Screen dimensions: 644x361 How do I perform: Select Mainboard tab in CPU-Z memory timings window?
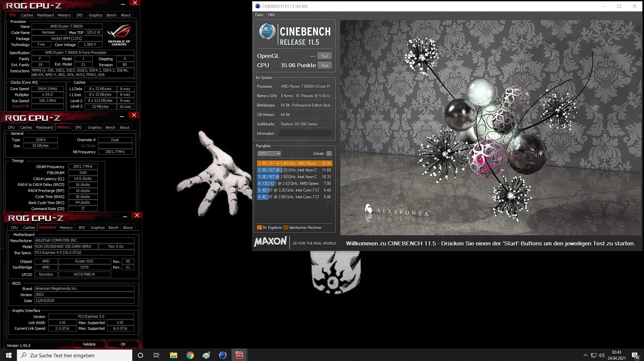coord(44,127)
